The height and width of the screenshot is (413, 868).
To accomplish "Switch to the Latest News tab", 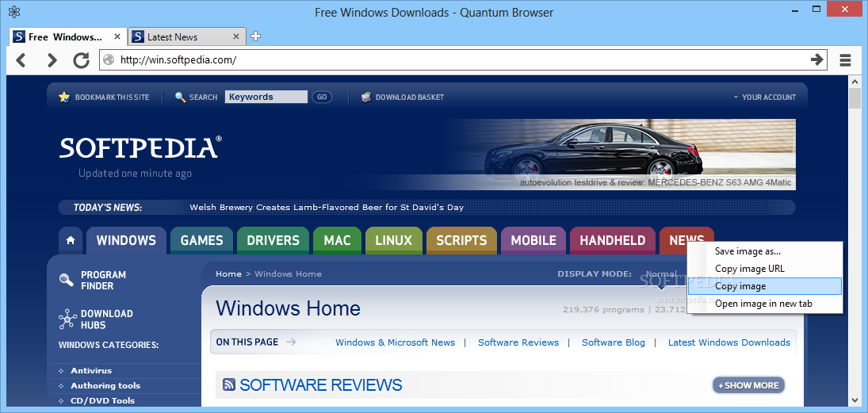I will click(186, 36).
